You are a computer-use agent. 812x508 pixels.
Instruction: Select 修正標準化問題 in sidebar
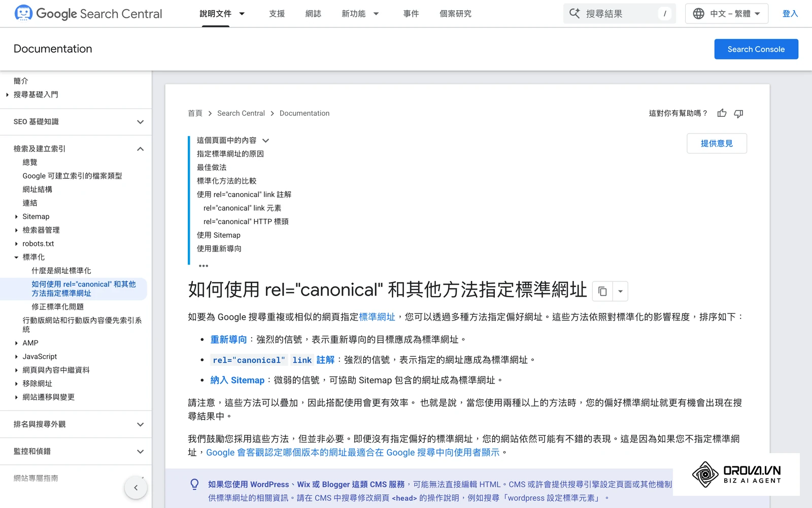coord(57,307)
